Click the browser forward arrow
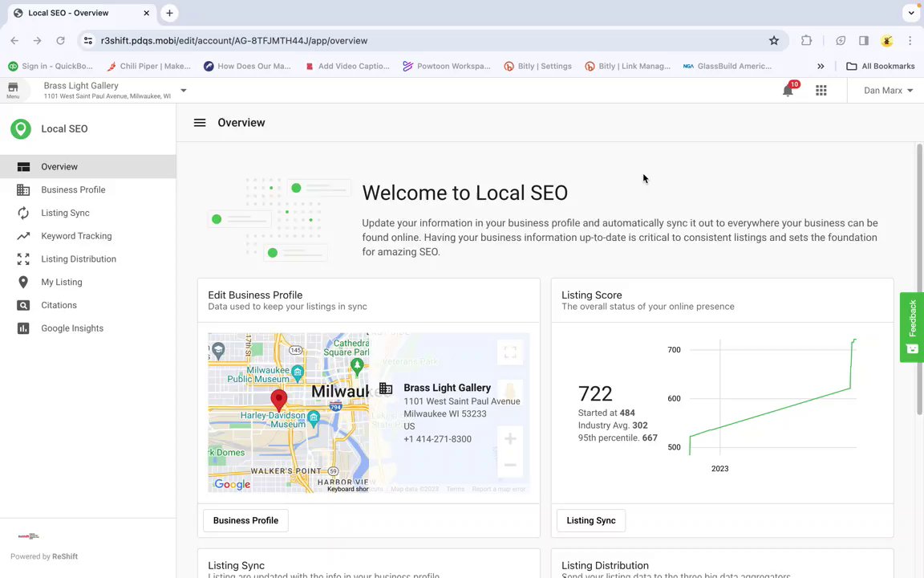This screenshot has height=578, width=924. click(x=37, y=41)
